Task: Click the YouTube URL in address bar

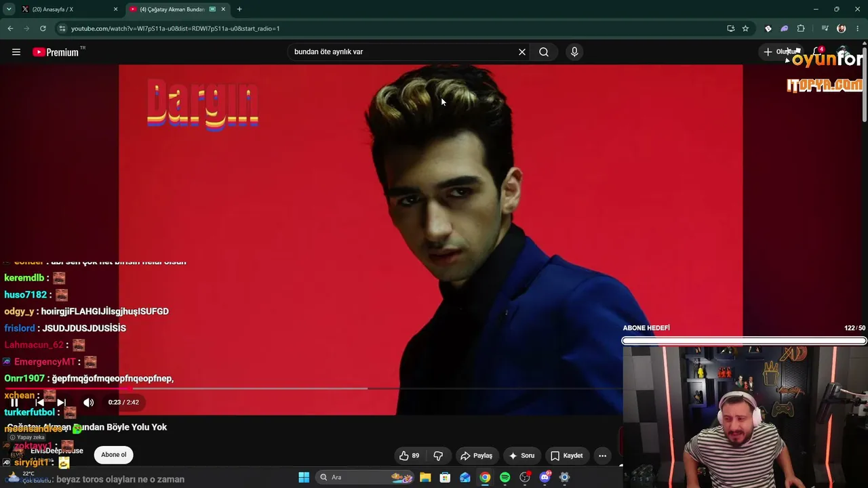Action: 176,28
